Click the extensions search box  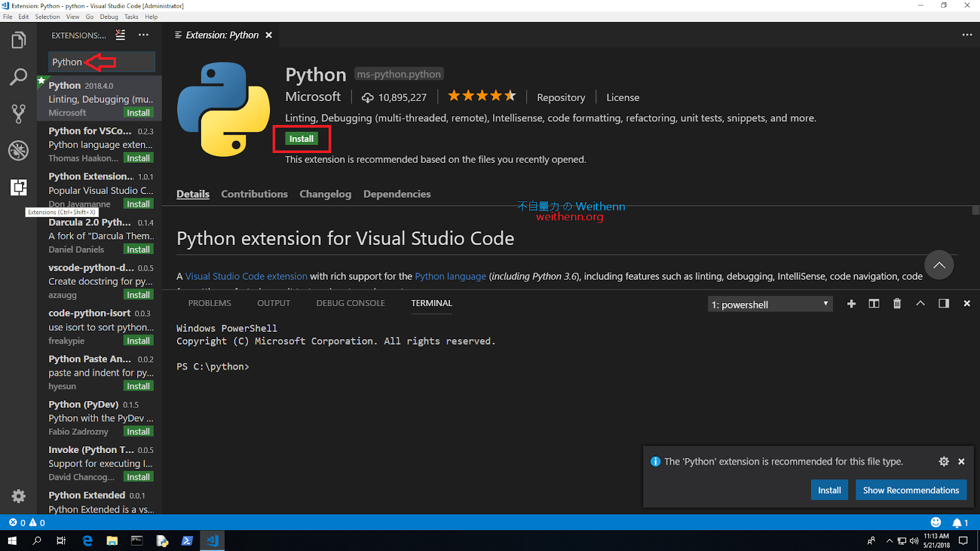[102, 62]
